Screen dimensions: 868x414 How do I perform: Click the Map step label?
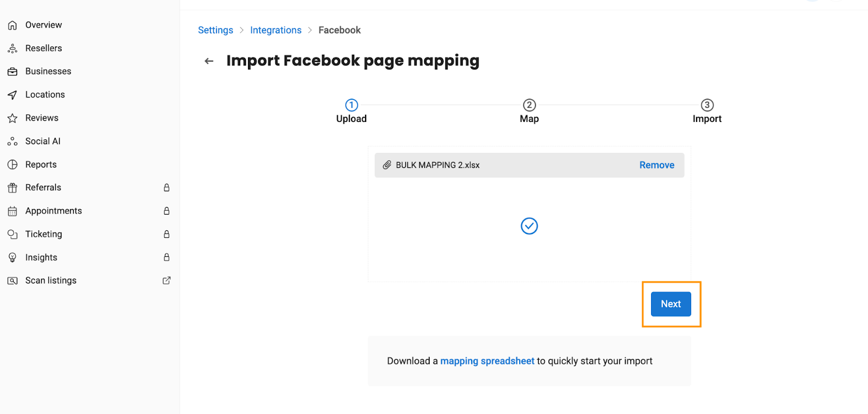[x=529, y=119]
